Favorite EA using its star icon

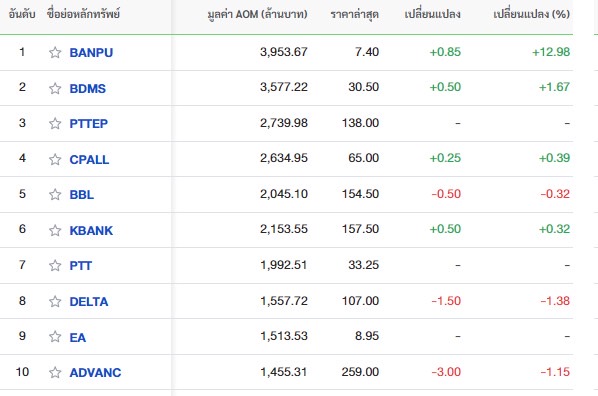(x=55, y=336)
